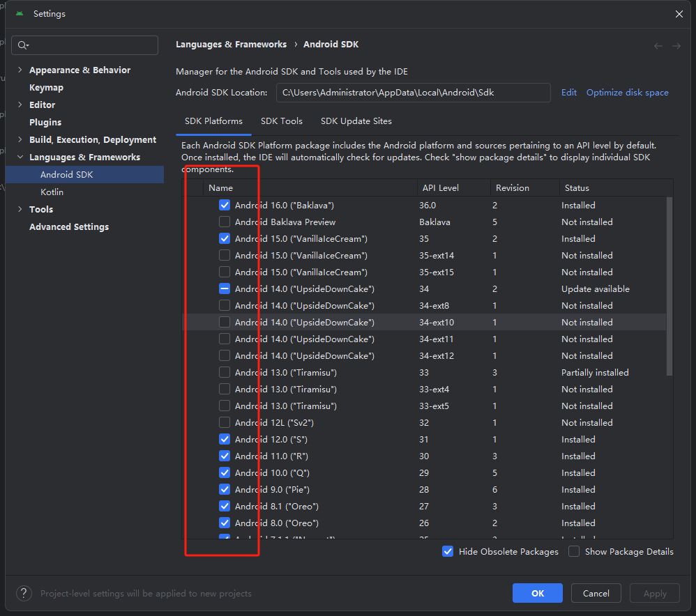Click "Update available" status text

[596, 288]
